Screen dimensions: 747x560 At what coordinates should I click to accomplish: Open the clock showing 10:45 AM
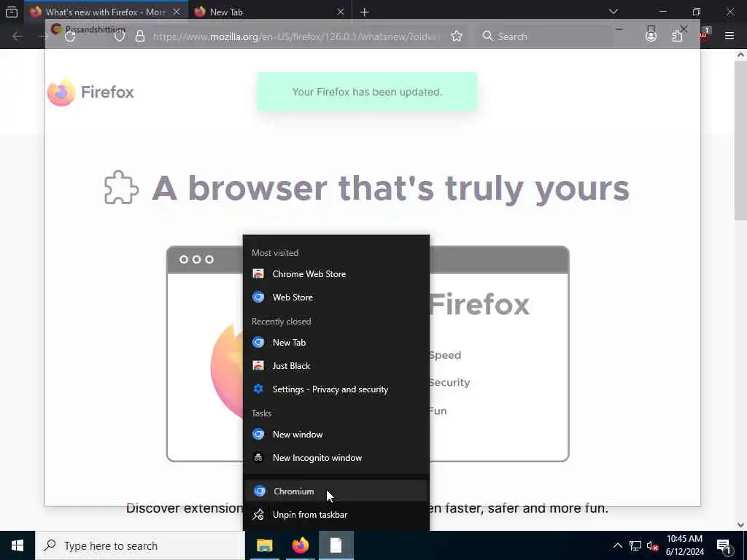pos(684,545)
